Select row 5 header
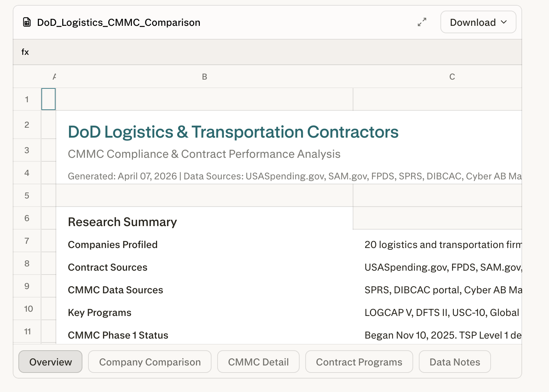 (x=27, y=196)
